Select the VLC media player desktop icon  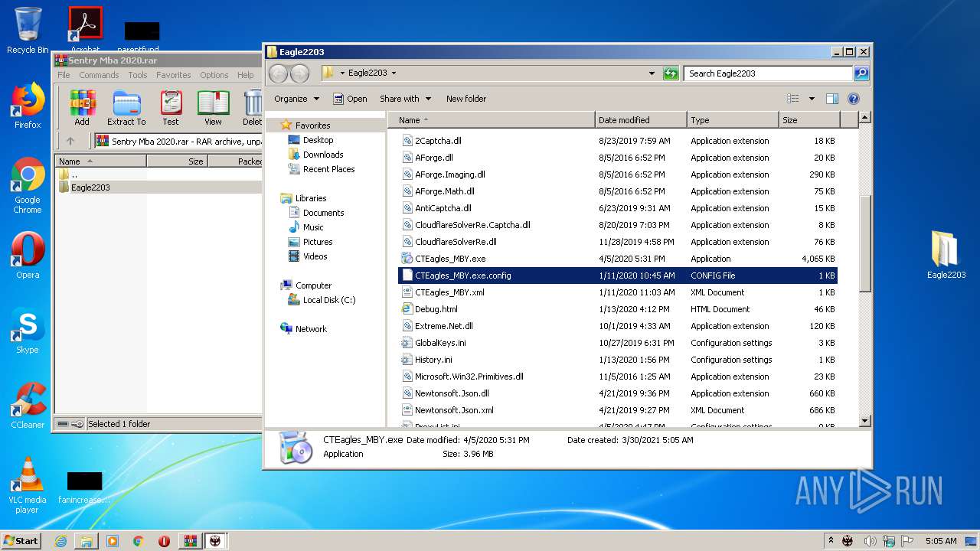[28, 486]
